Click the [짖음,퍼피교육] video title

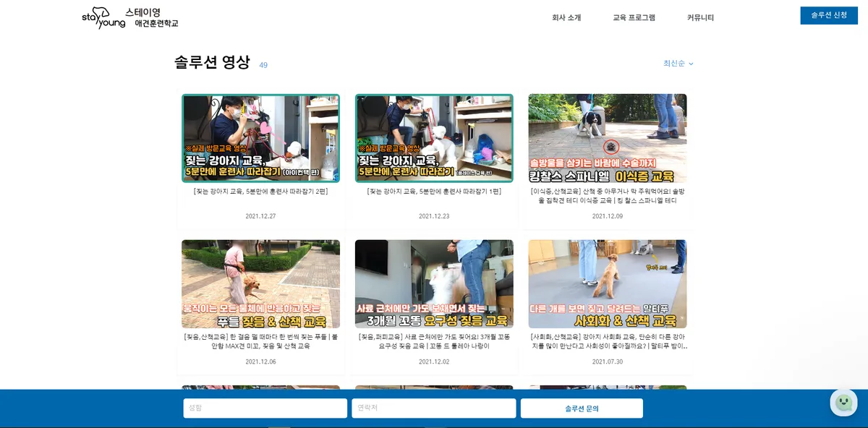click(x=434, y=341)
